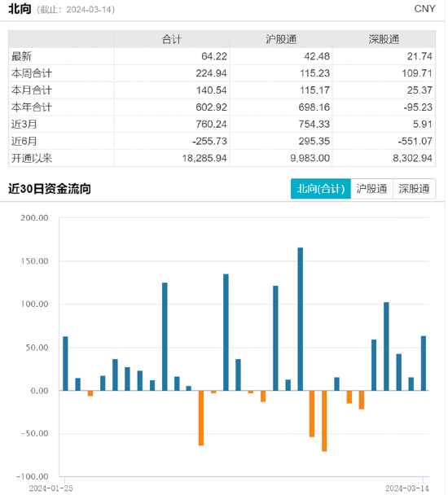Click the -100.00 y-axis label
448x495 pixels.
[x=33, y=477]
